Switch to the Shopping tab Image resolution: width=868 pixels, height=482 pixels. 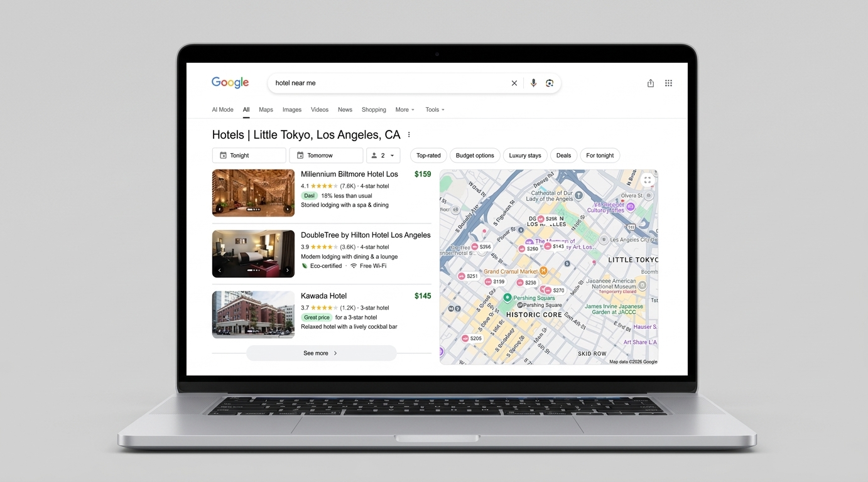(x=374, y=110)
